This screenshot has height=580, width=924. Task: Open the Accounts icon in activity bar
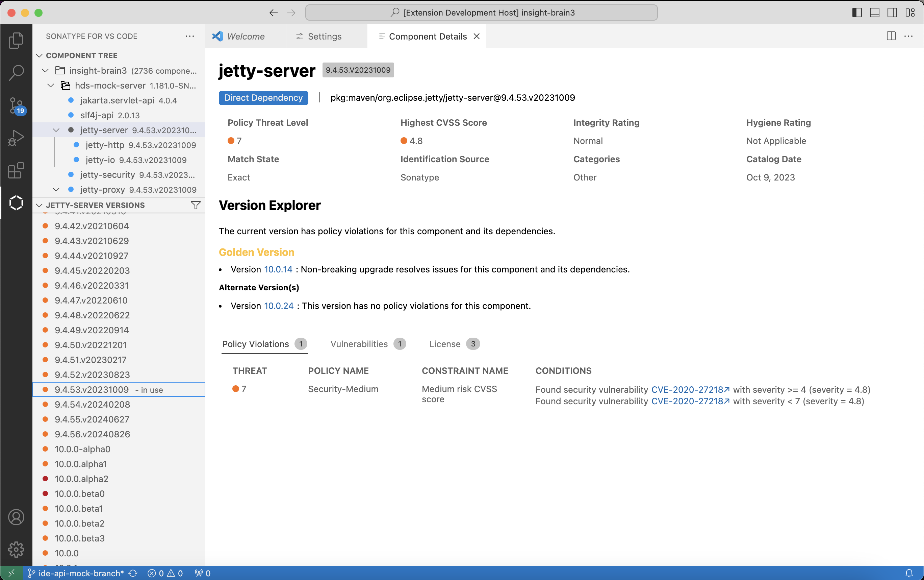[16, 517]
